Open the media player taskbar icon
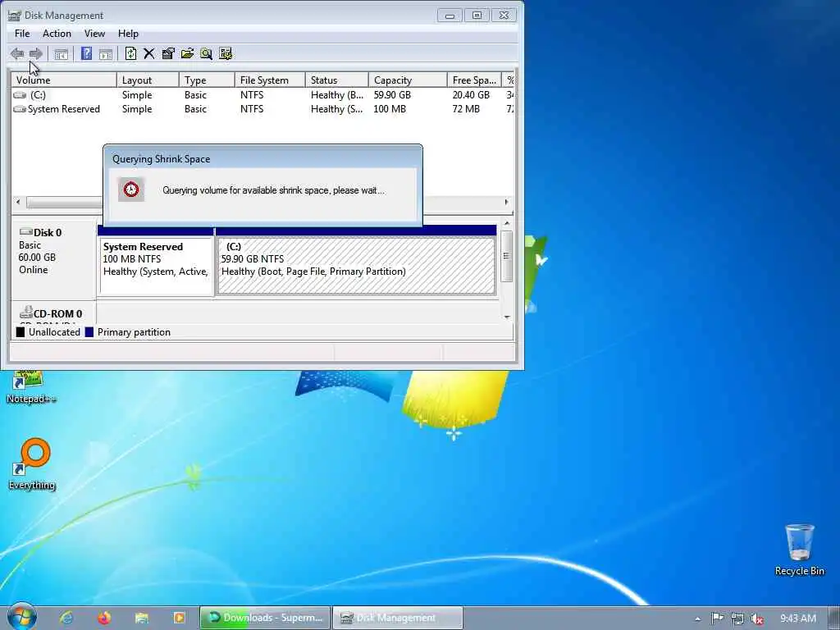Image resolution: width=840 pixels, height=630 pixels. pos(179,618)
